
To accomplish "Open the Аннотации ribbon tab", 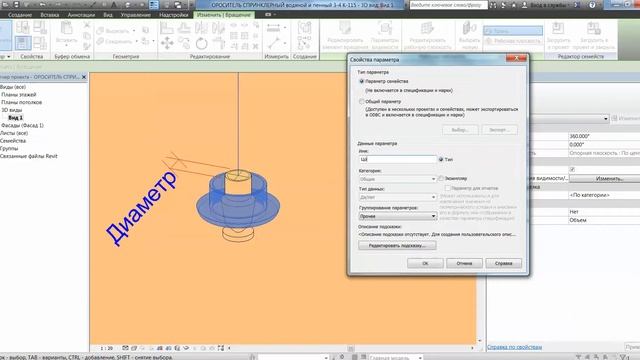I will [x=81, y=15].
